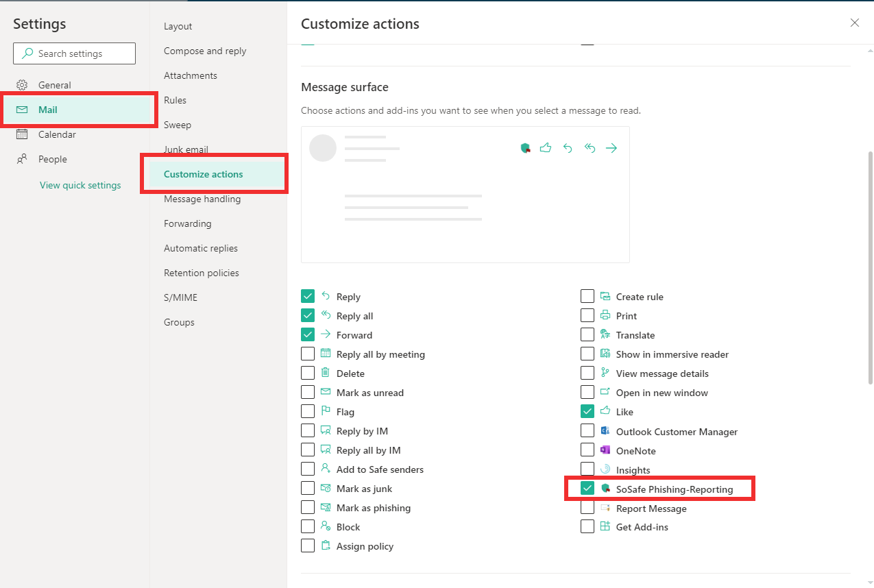
Task: Disable the Like action checkbox
Action: point(587,411)
